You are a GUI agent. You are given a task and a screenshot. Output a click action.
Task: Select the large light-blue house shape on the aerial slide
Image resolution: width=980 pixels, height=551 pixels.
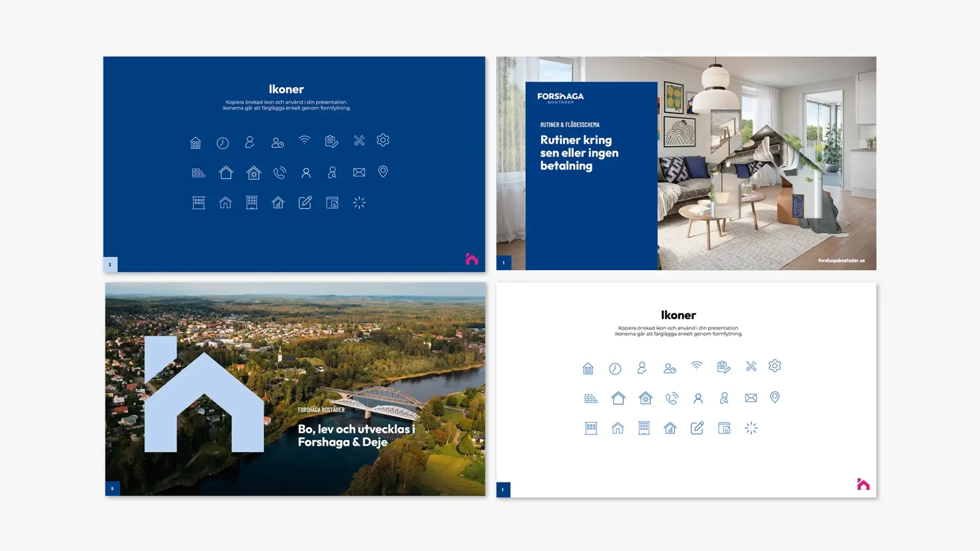coord(204,394)
